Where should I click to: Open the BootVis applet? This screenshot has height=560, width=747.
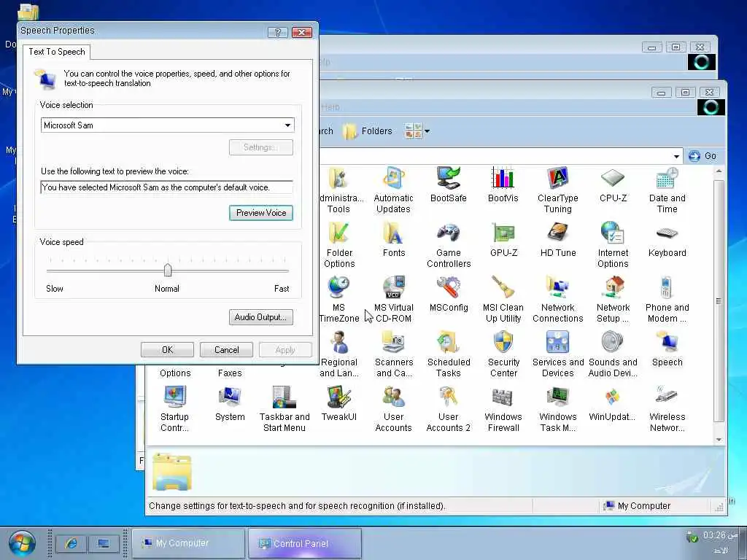[503, 184]
